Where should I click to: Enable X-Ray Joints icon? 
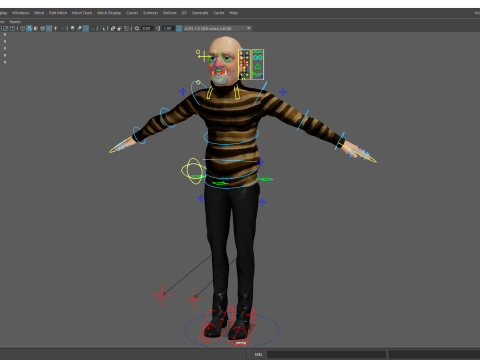(x=126, y=29)
